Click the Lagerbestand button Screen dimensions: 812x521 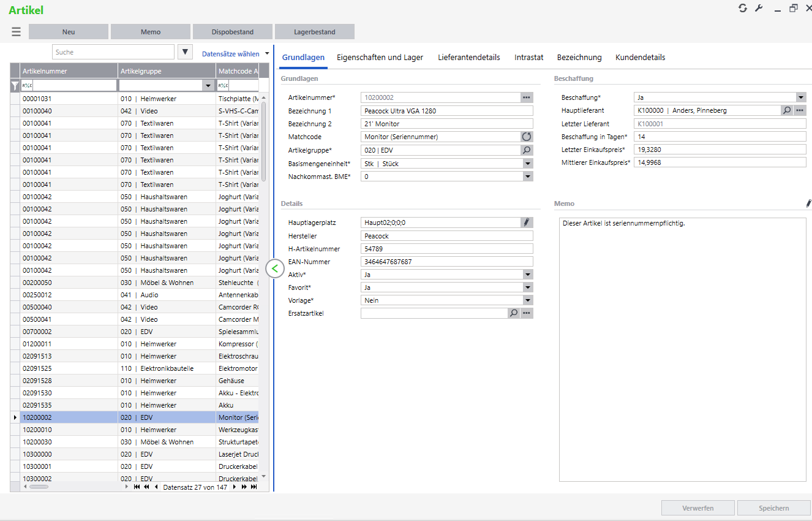315,32
